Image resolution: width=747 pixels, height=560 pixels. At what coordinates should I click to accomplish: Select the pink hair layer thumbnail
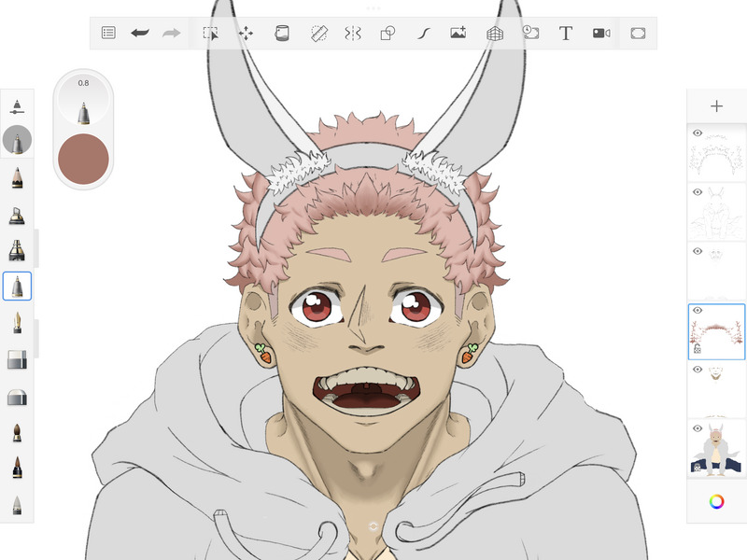pos(716,331)
